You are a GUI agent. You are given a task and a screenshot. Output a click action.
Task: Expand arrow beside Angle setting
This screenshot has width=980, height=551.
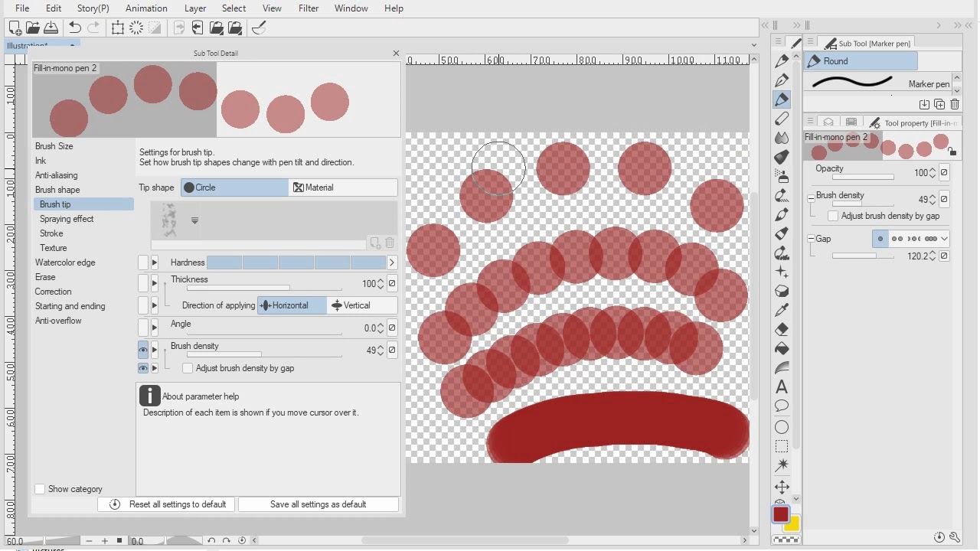(x=155, y=328)
